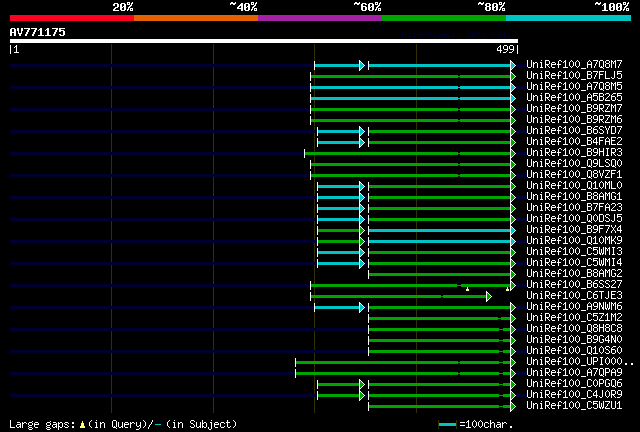Click the cyan 100char scale bar in legend
640x432 pixels.
(447, 425)
